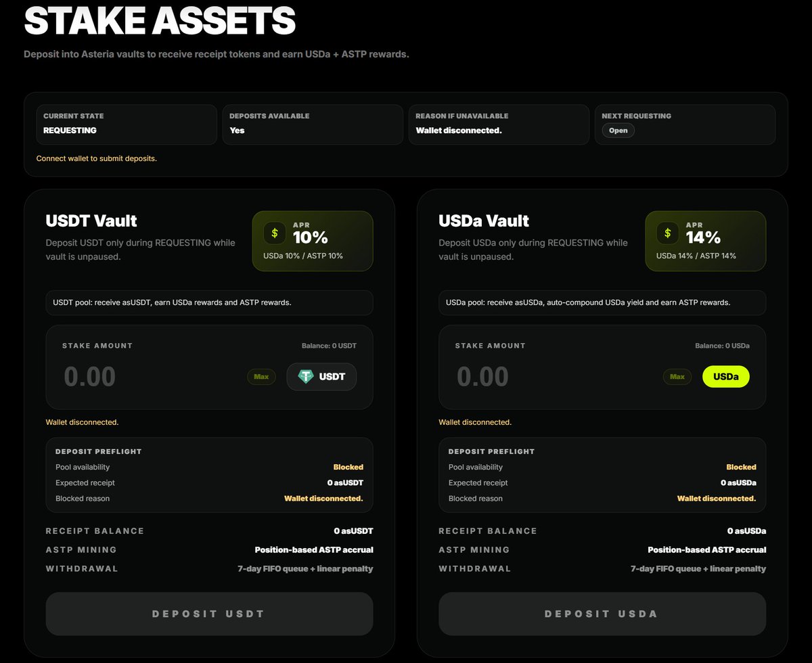
Task: Click 'Balance: 0 USDT' text
Action: coord(329,346)
